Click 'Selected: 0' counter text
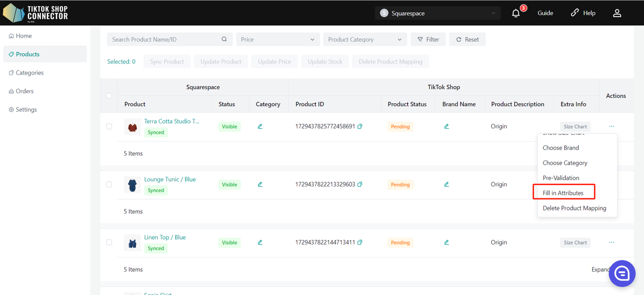The image size is (644, 295). (x=121, y=61)
